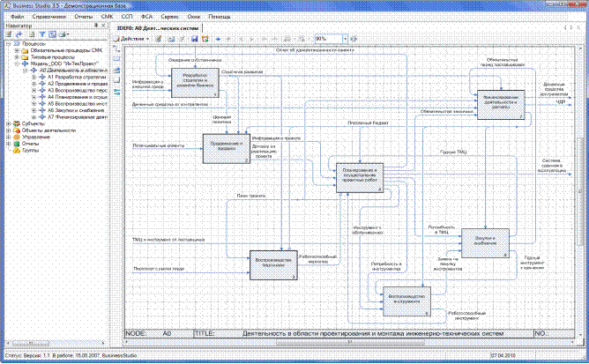
Task: Click the Save diagram icon in toolbar
Action: click(x=193, y=39)
